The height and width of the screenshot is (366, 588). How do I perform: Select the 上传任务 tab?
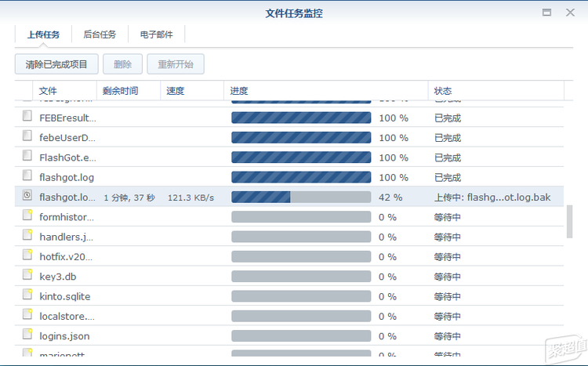[x=43, y=34]
